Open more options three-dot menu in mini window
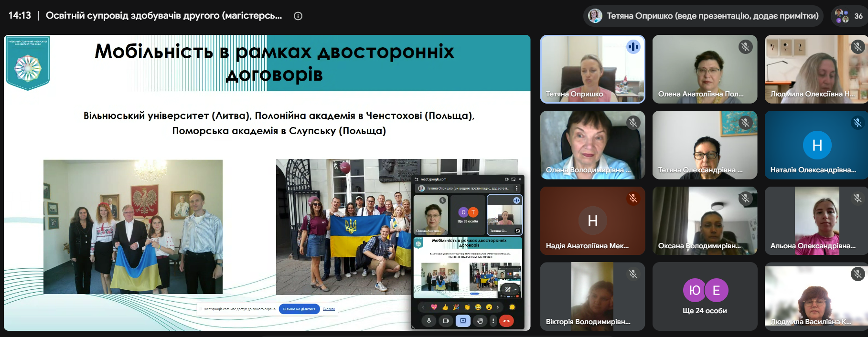This screenshot has height=337, width=868. [x=493, y=321]
